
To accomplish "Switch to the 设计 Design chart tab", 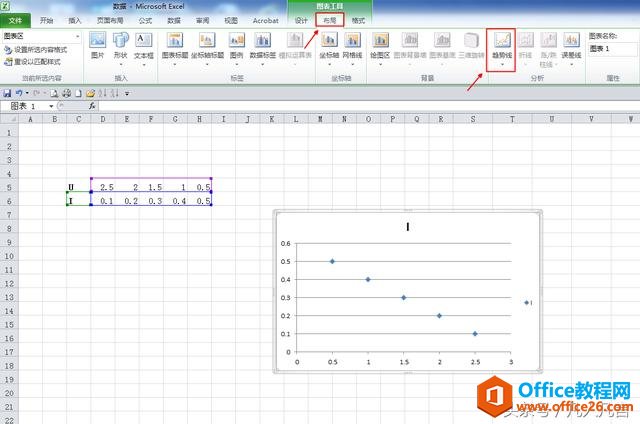I will click(301, 20).
